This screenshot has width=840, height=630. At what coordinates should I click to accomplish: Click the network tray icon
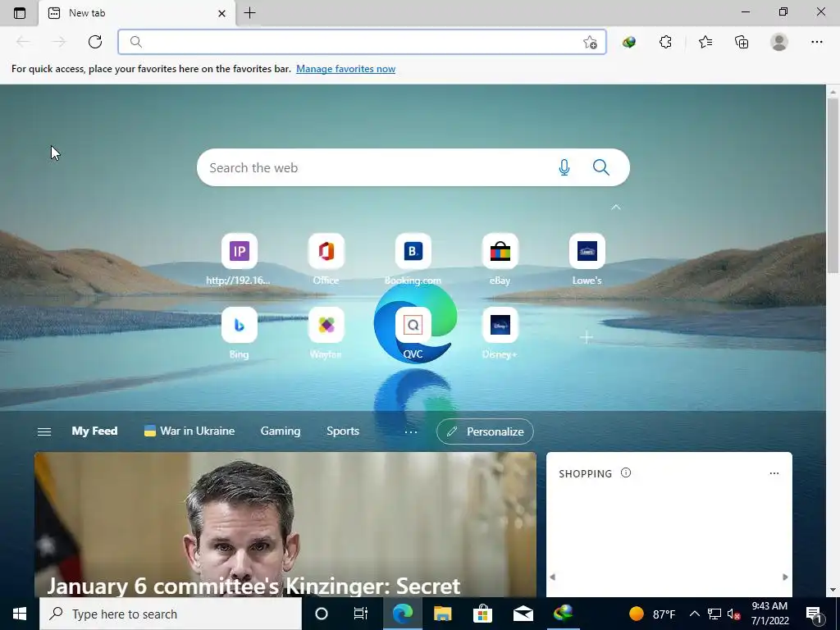[714, 614]
